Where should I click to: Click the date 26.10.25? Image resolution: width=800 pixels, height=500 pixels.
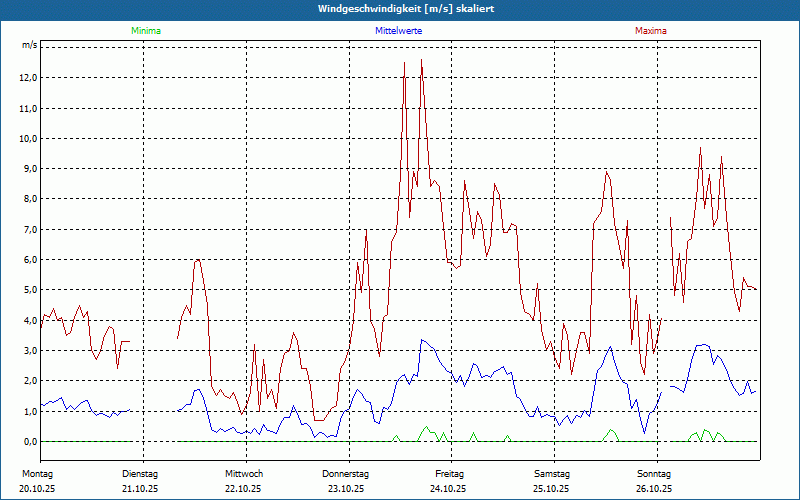(x=655, y=489)
